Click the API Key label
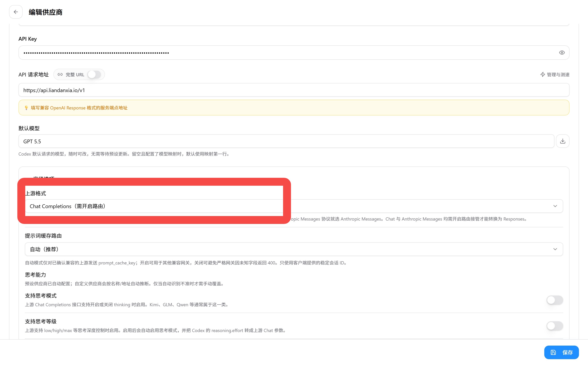588x365 pixels. point(28,39)
